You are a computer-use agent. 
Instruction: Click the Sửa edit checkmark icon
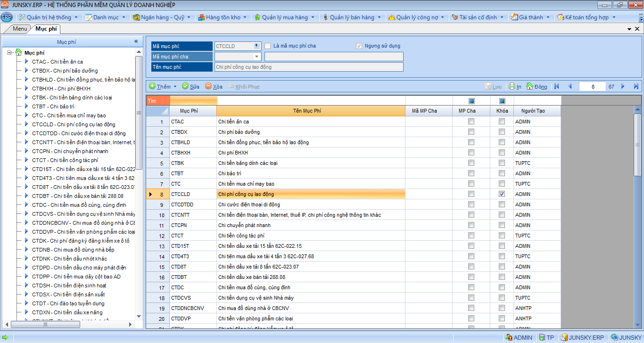185,87
